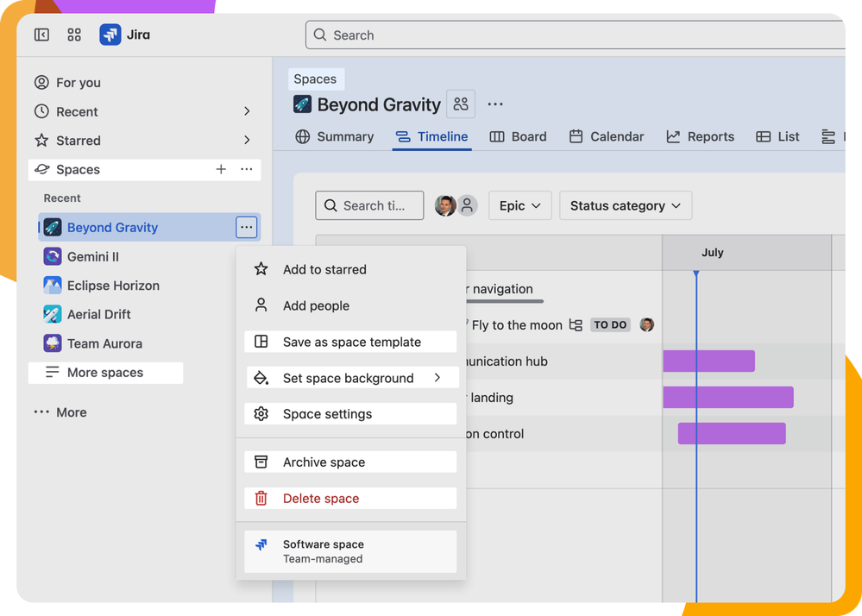This screenshot has height=616, width=862.
Task: Open the Epic dropdown
Action: click(x=520, y=205)
